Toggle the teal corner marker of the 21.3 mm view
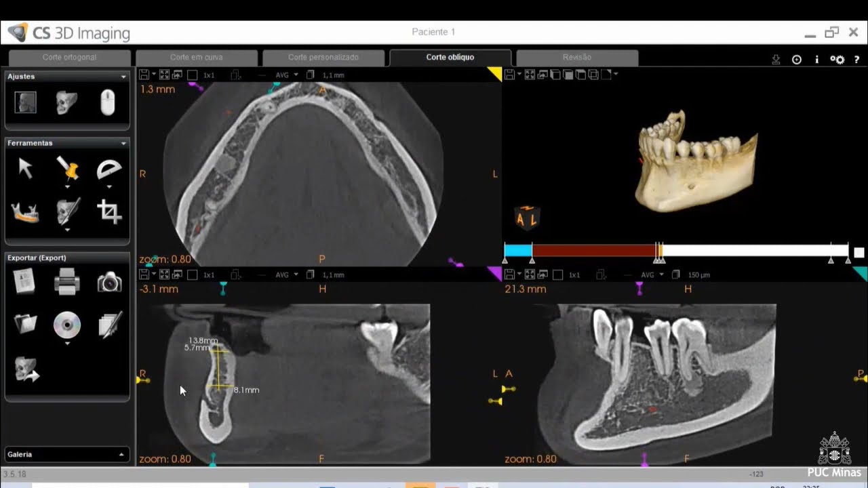This screenshot has width=868, height=488. (x=861, y=272)
